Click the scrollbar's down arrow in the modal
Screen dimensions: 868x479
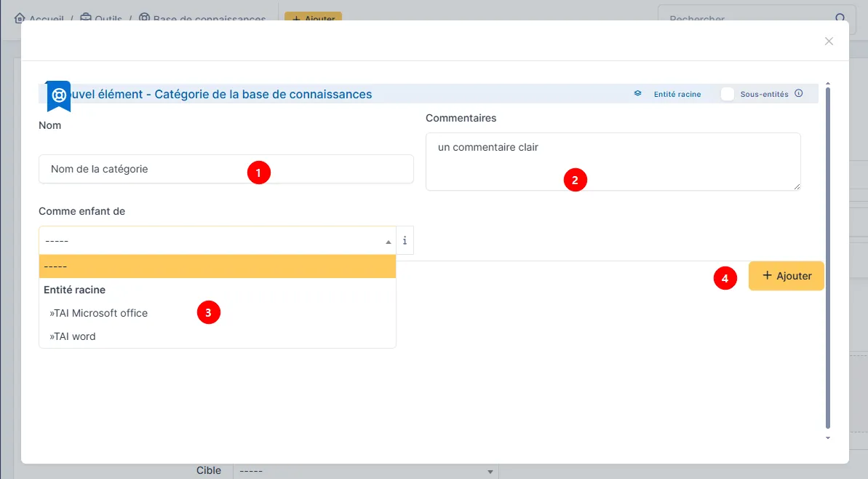click(827, 438)
